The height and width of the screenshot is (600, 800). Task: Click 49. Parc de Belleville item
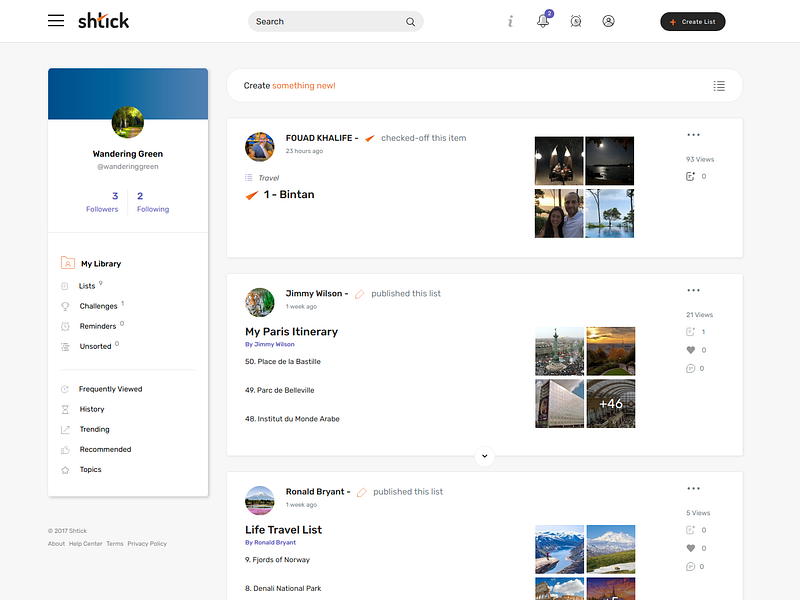click(x=280, y=390)
